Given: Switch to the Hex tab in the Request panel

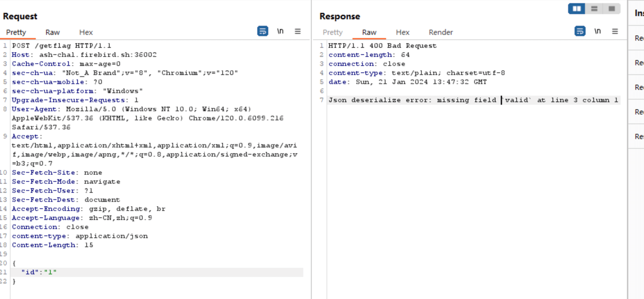Looking at the screenshot, I should click(x=86, y=32).
